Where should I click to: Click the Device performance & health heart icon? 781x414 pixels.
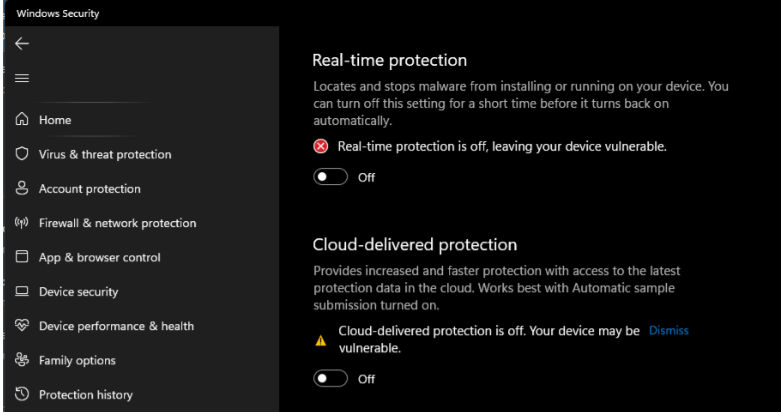22,326
